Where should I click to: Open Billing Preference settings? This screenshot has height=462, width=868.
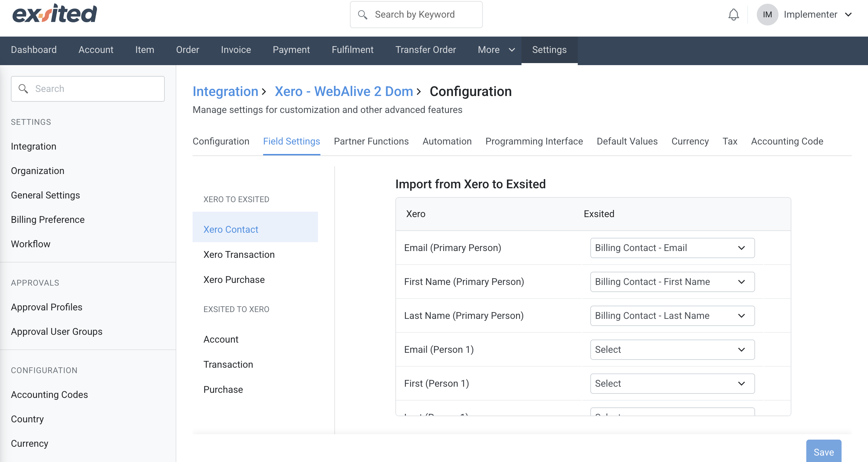click(48, 220)
